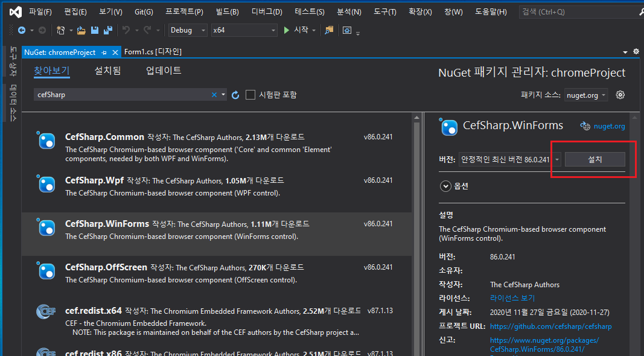
Task: Click the CefSharp.WinForms icon in details panel
Action: point(448,127)
